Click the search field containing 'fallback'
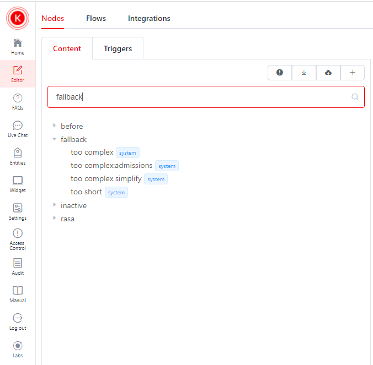The image size is (373, 365). (206, 97)
